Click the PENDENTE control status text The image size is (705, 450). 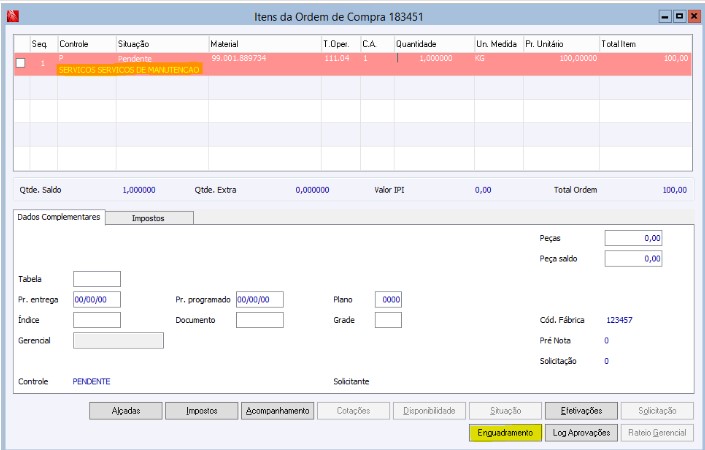(91, 381)
